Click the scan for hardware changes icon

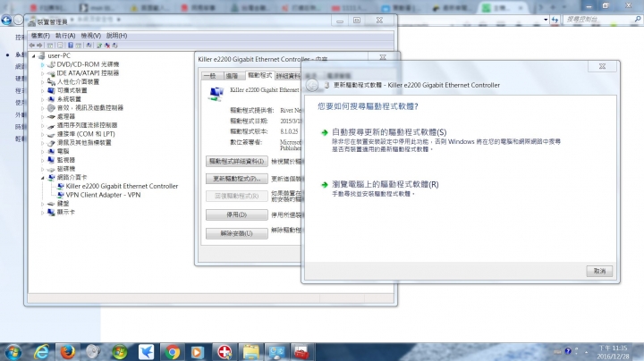click(89, 45)
